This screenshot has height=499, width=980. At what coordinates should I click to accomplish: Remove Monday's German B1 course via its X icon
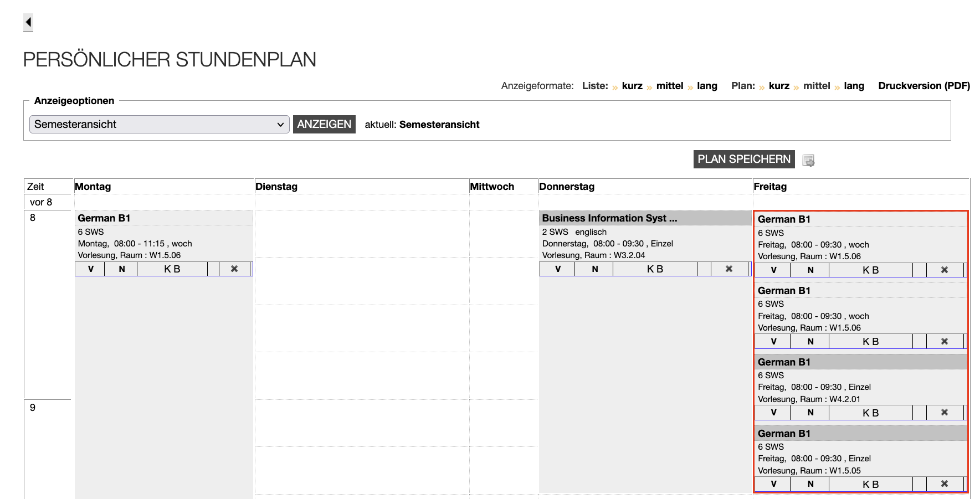(234, 269)
